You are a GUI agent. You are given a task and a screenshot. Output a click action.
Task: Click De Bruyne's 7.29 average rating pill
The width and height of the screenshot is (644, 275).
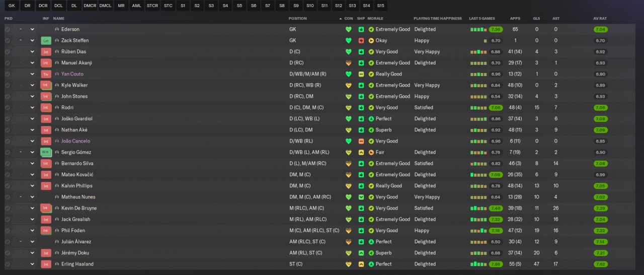600,208
